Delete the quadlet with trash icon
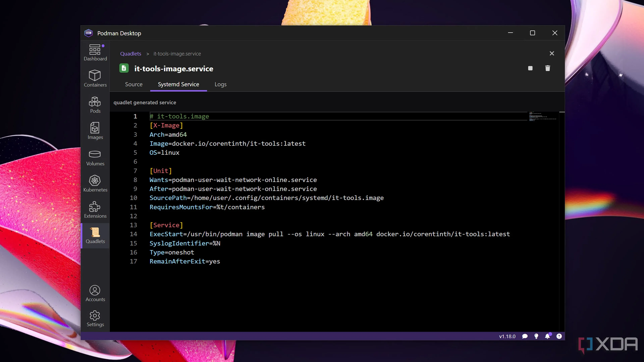The height and width of the screenshot is (362, 644). (548, 68)
